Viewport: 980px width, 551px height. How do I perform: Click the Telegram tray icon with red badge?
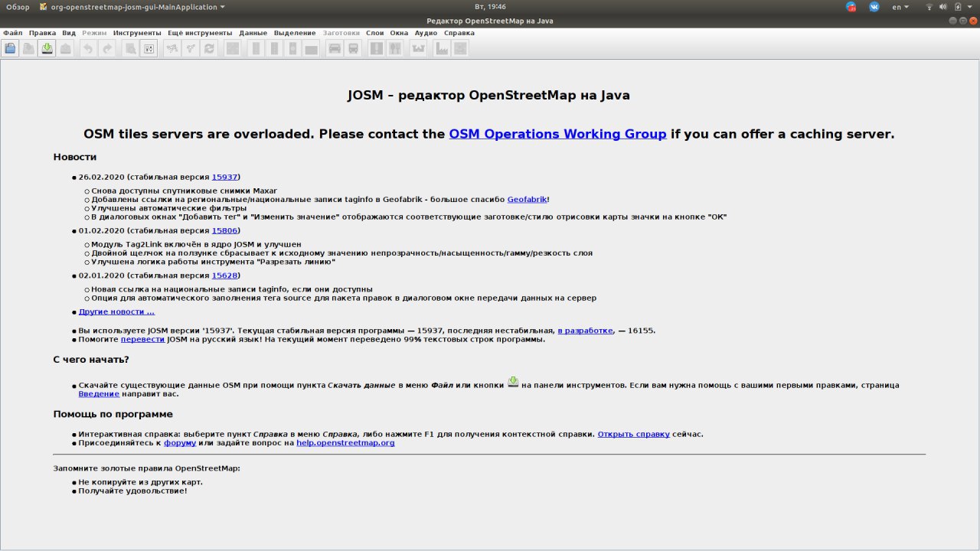point(851,7)
